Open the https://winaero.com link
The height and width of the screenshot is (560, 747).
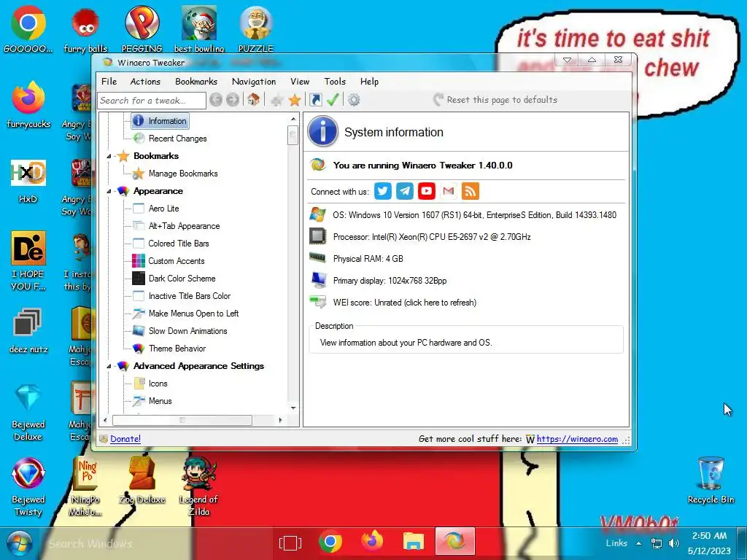(578, 439)
